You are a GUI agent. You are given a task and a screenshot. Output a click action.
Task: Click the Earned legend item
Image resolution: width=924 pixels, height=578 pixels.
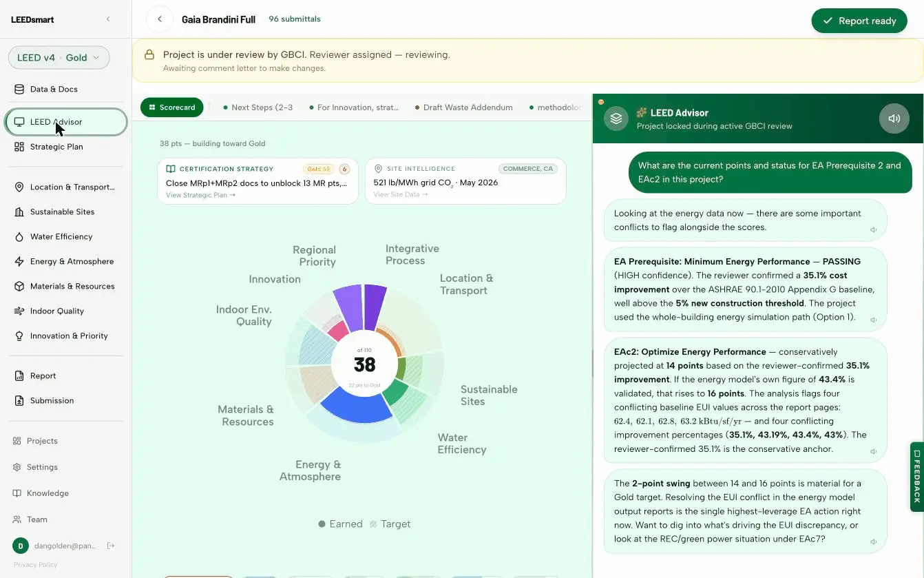click(340, 524)
